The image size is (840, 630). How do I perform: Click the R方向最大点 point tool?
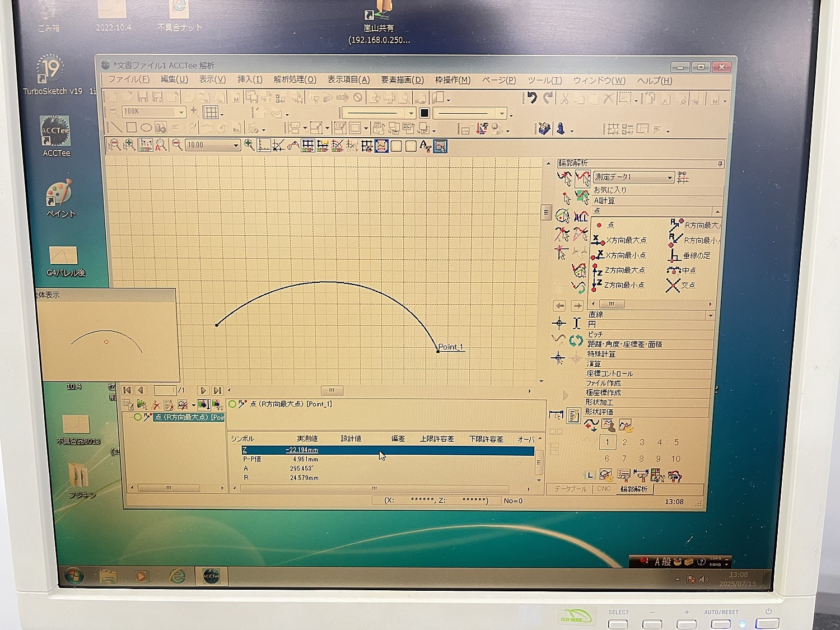point(694,225)
